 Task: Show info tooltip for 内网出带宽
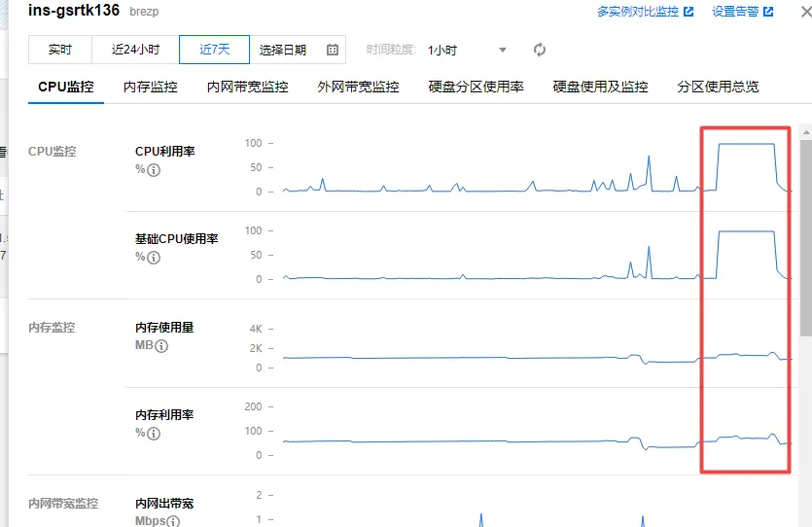point(173,521)
